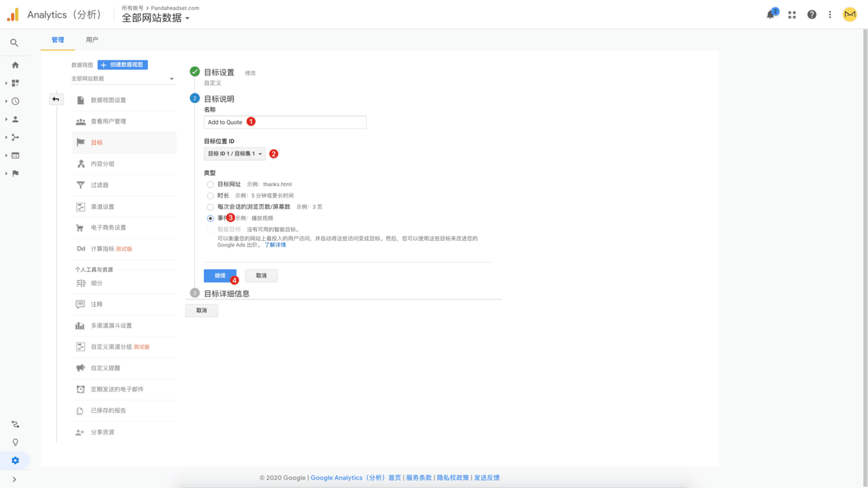
Task: Go to Home via house icon
Action: tap(15, 65)
